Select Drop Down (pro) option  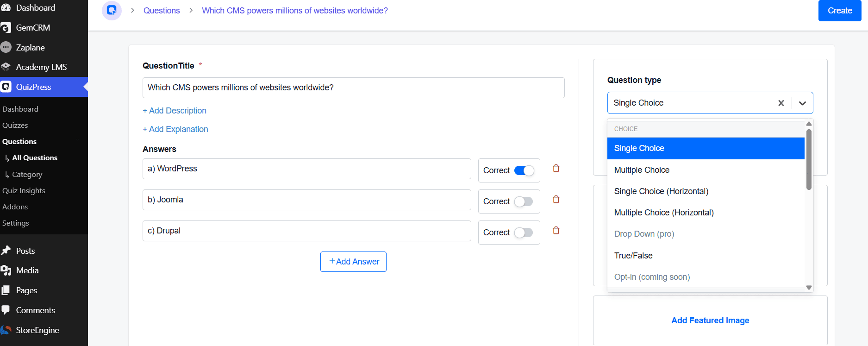(x=706, y=234)
